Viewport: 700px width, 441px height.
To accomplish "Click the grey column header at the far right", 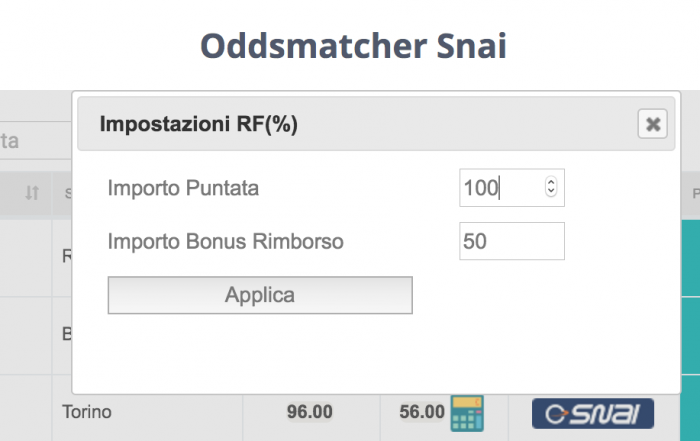I will pos(691,193).
